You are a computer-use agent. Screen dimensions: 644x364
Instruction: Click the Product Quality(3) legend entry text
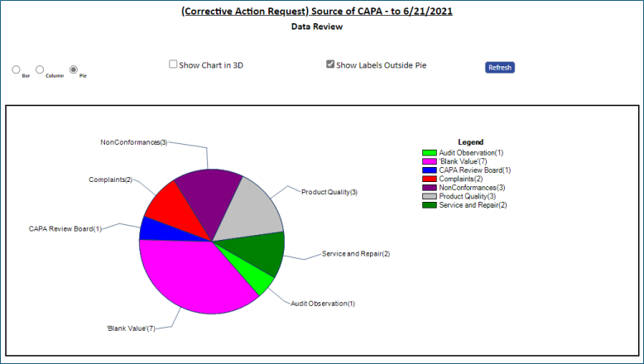point(468,196)
